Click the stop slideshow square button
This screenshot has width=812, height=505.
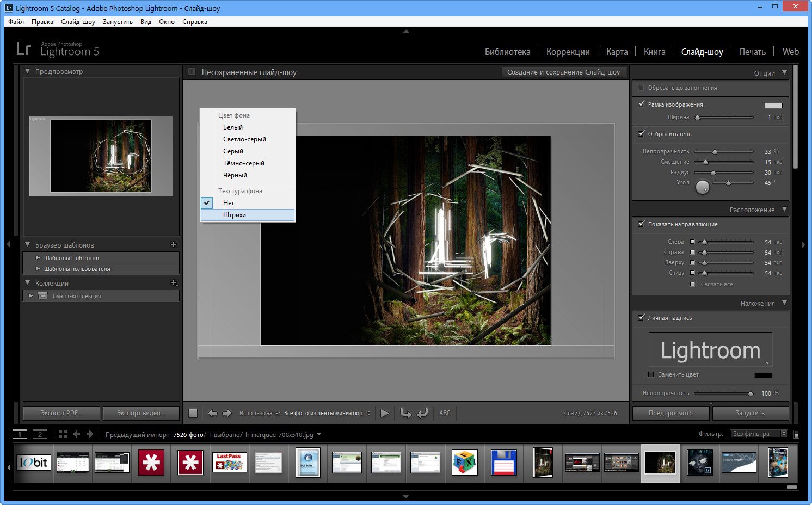tap(193, 413)
